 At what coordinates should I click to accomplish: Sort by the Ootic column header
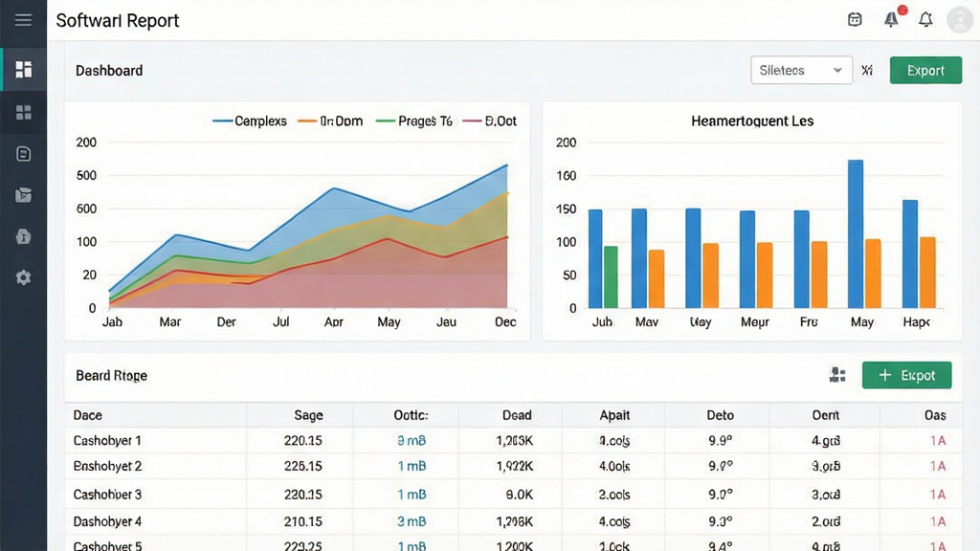pos(411,415)
